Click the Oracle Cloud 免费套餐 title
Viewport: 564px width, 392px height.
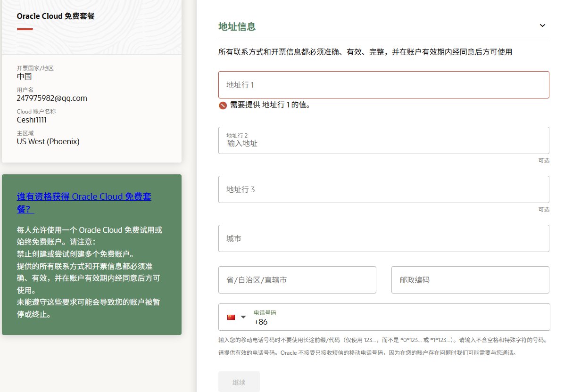(x=55, y=16)
